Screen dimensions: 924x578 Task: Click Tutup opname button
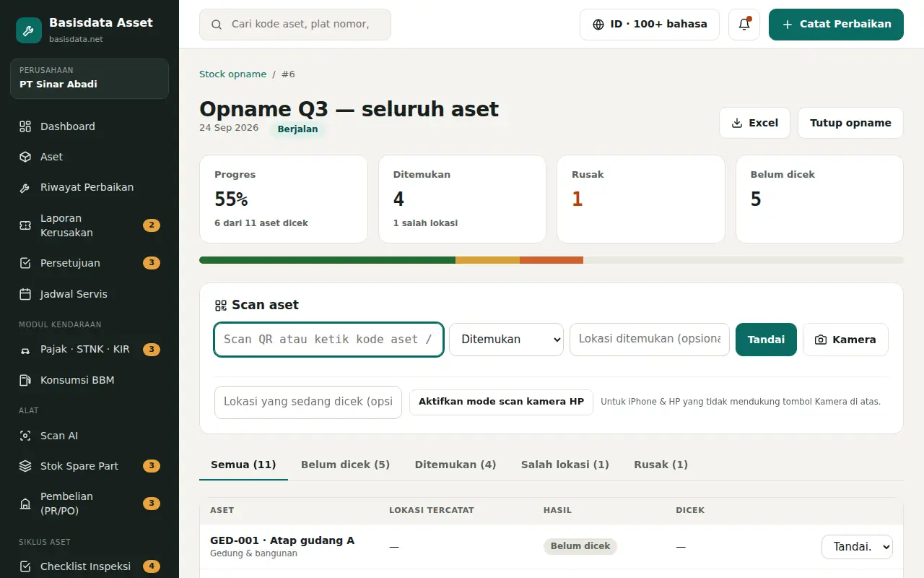pos(850,123)
